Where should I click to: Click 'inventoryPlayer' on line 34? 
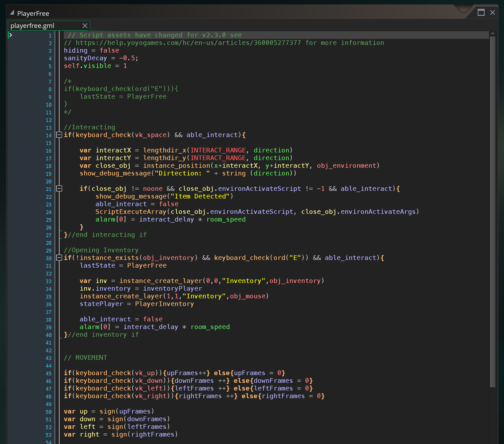pos(173,289)
